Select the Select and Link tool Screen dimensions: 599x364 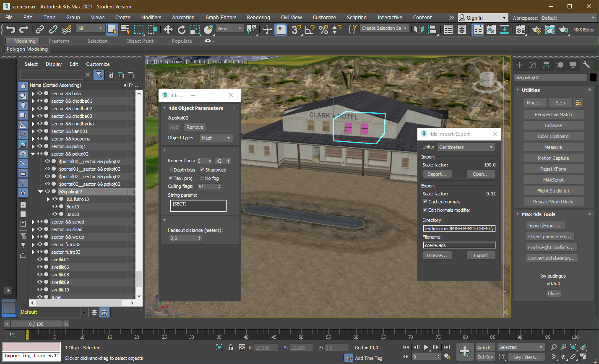click(x=40, y=29)
